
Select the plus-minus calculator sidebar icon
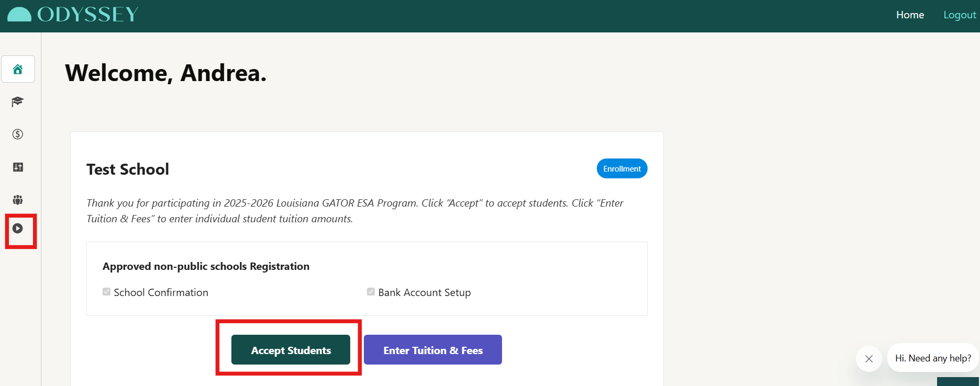(18, 167)
